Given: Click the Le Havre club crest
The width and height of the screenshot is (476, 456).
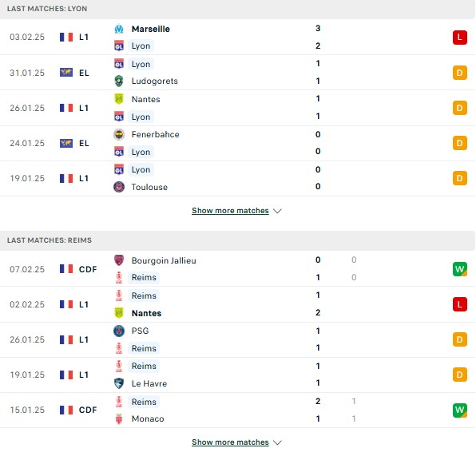Looking at the screenshot, I should 119,383.
